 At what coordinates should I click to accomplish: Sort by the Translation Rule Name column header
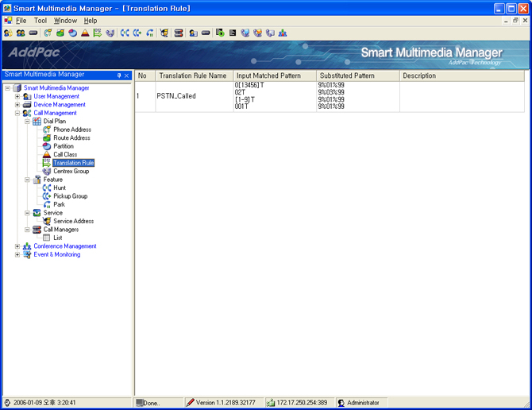(x=194, y=76)
